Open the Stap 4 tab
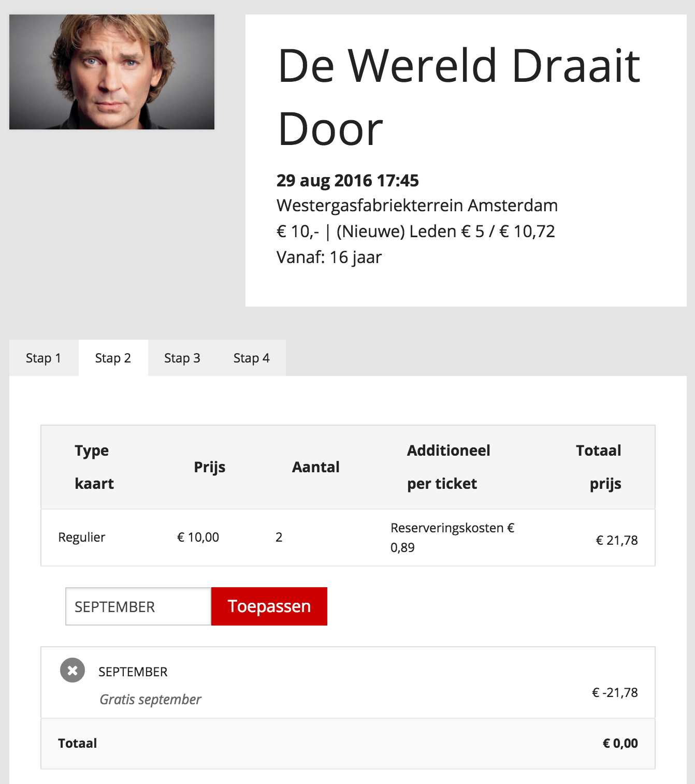Viewport: 695px width, 784px height. pyautogui.click(x=251, y=358)
